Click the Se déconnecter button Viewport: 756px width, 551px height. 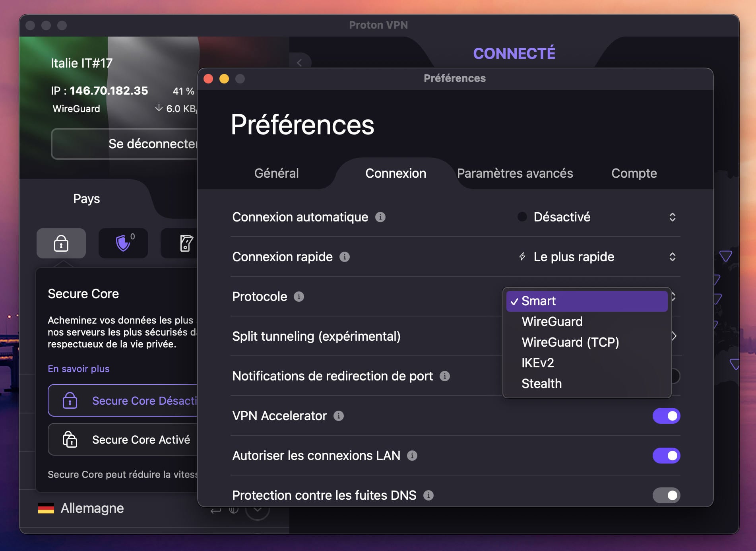(x=127, y=144)
